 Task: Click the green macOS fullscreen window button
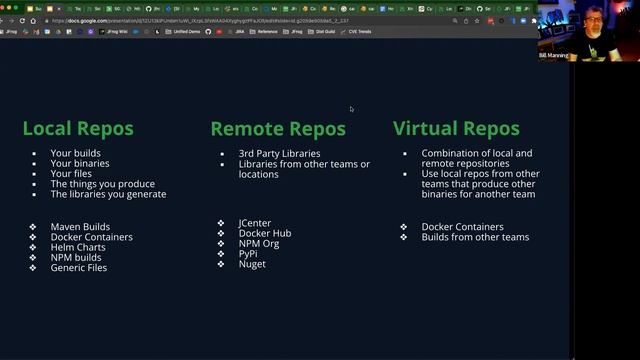tap(16, 8)
